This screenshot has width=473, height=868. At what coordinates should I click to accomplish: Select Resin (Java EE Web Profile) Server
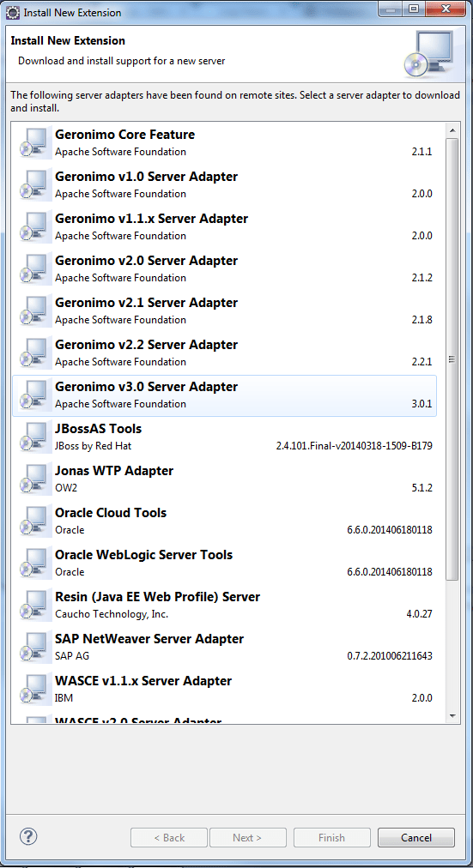(157, 597)
